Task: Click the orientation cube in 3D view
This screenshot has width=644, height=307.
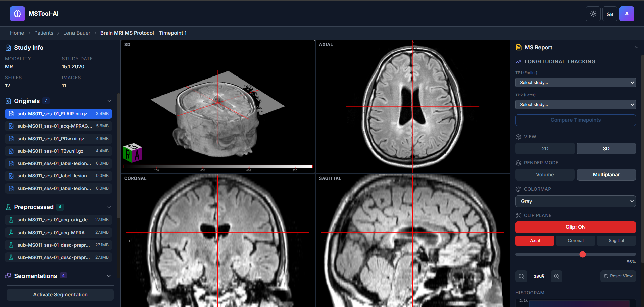Action: click(133, 153)
